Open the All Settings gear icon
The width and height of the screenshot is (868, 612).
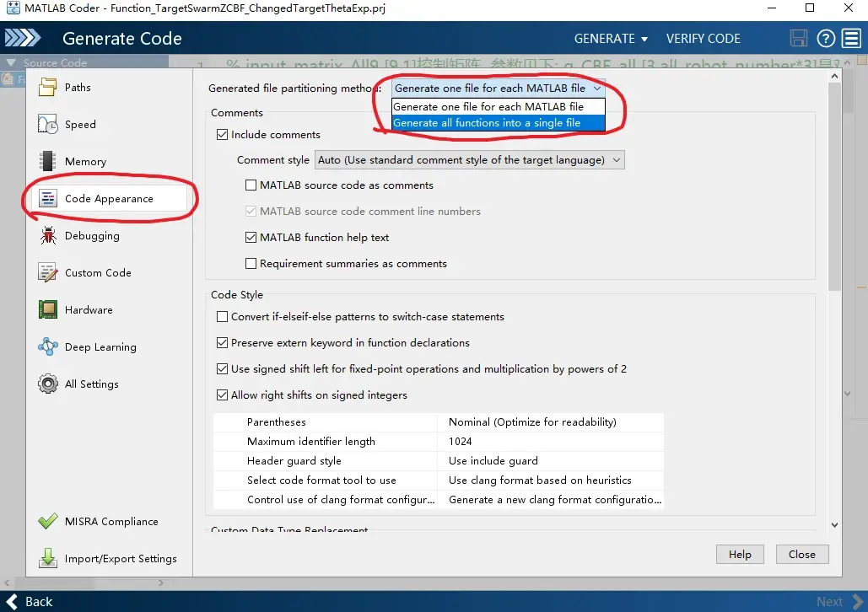coord(47,384)
